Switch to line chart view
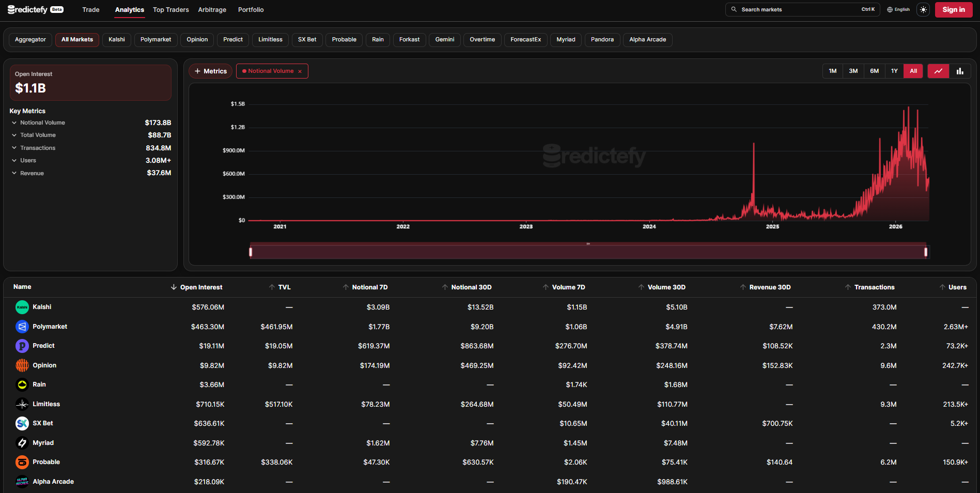This screenshot has height=493, width=980. point(939,71)
